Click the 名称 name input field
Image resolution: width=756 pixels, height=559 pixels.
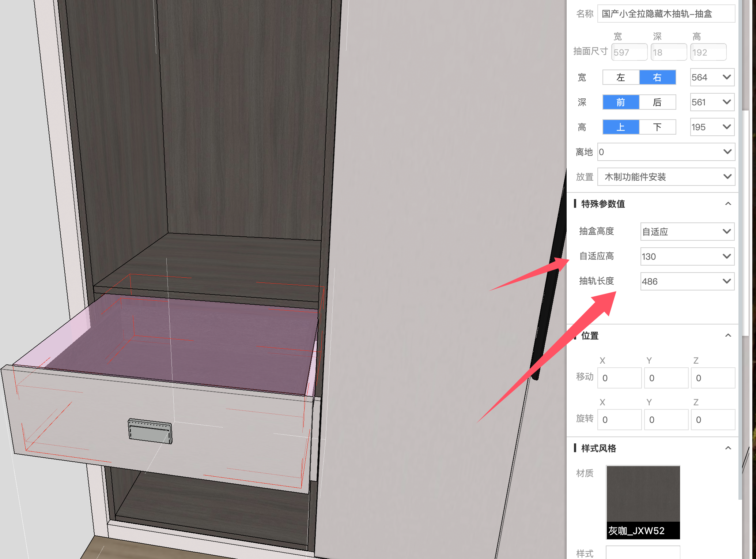pos(666,14)
